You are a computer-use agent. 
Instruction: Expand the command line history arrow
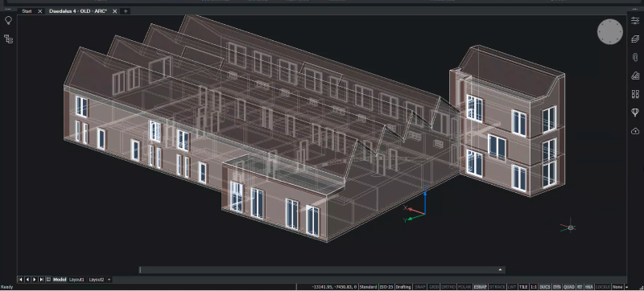tap(500, 269)
